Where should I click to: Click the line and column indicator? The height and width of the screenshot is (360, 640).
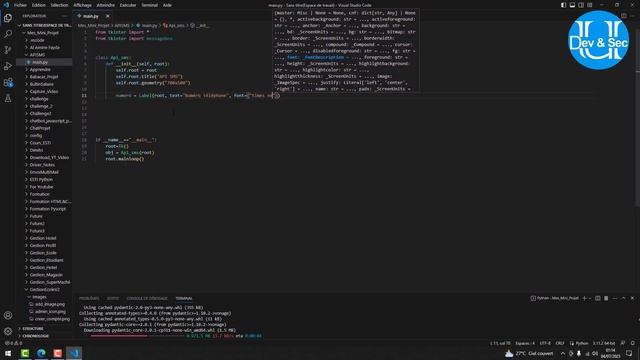tap(500, 343)
